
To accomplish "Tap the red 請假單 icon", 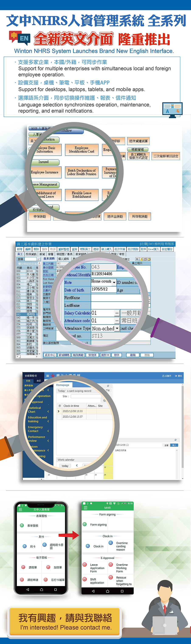I will pos(23,567).
